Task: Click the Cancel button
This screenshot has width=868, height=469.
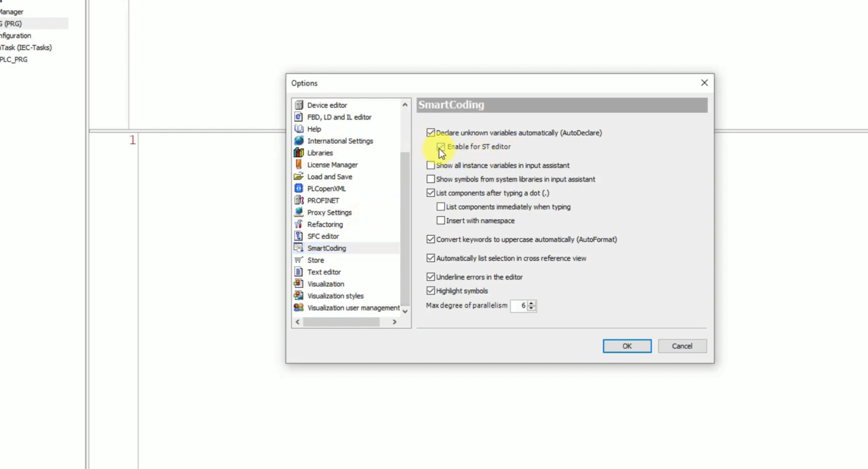Action: coord(682,346)
